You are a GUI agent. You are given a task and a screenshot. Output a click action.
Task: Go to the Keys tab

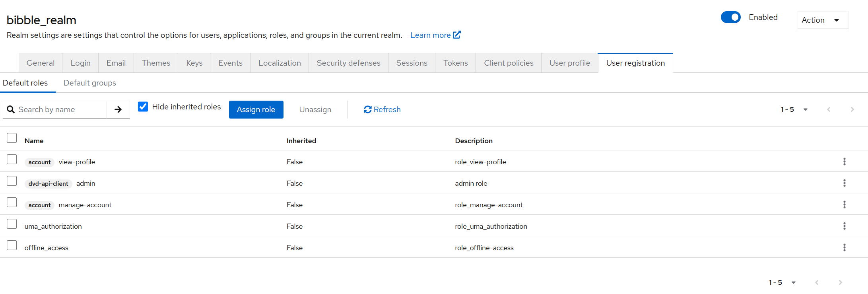(x=194, y=63)
